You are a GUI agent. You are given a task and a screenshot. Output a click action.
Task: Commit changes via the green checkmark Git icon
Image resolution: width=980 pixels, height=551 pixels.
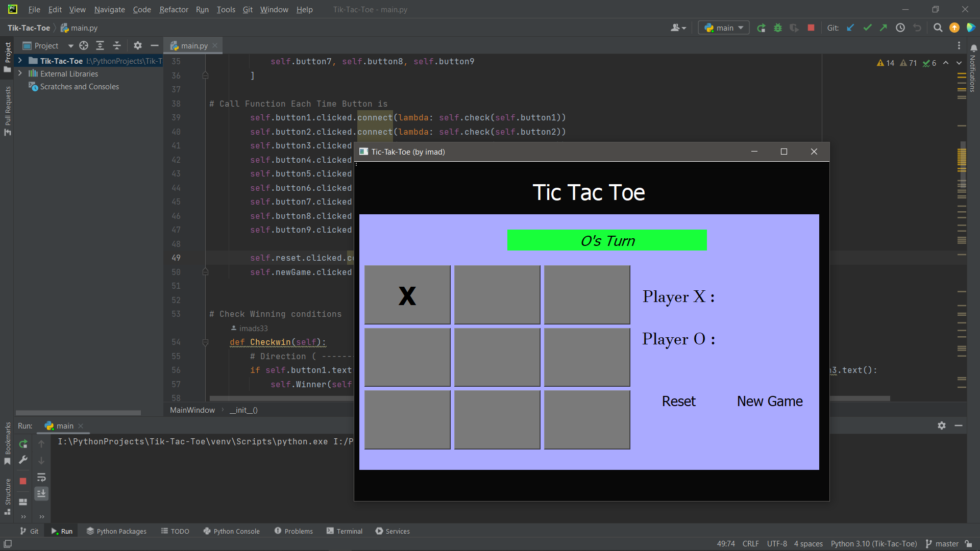pyautogui.click(x=867, y=28)
